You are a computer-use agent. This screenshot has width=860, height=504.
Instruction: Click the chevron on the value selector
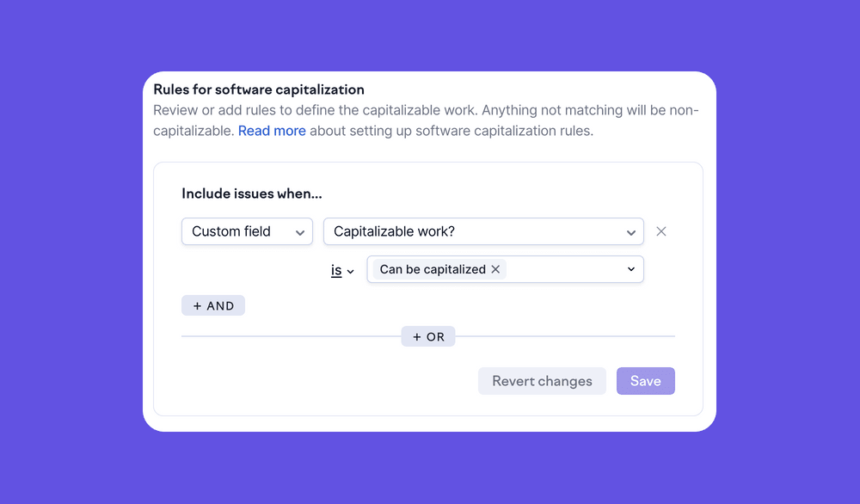click(x=631, y=269)
